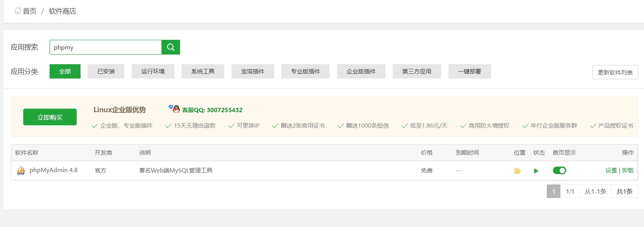Click the 价格 column header
This screenshot has height=227, width=644.
[x=427, y=153]
